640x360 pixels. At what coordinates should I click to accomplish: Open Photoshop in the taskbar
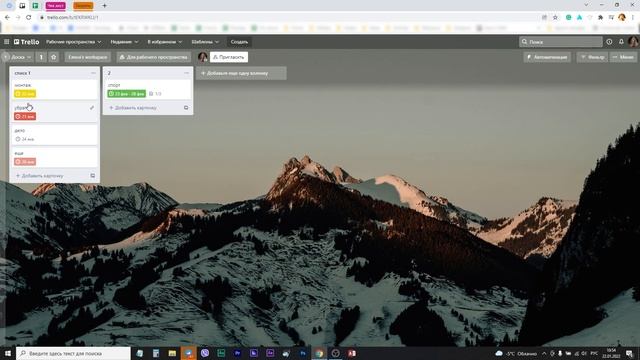(302, 353)
